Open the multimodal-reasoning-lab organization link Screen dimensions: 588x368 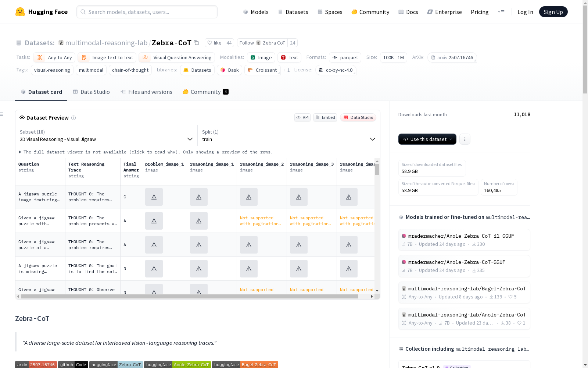106,43
